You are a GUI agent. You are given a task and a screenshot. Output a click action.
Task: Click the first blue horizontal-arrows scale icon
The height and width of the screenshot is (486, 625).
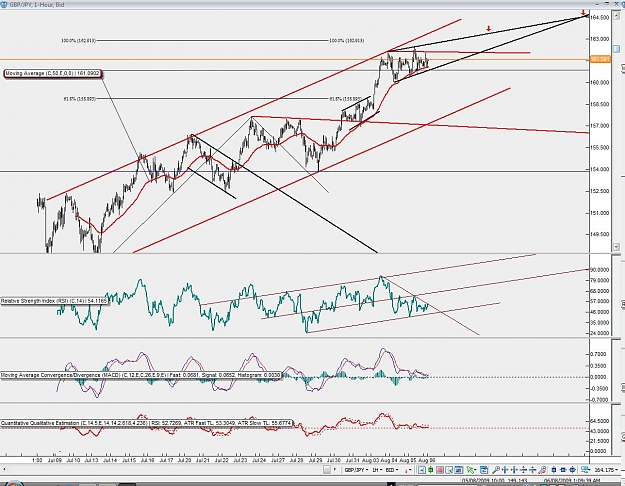coord(505,470)
